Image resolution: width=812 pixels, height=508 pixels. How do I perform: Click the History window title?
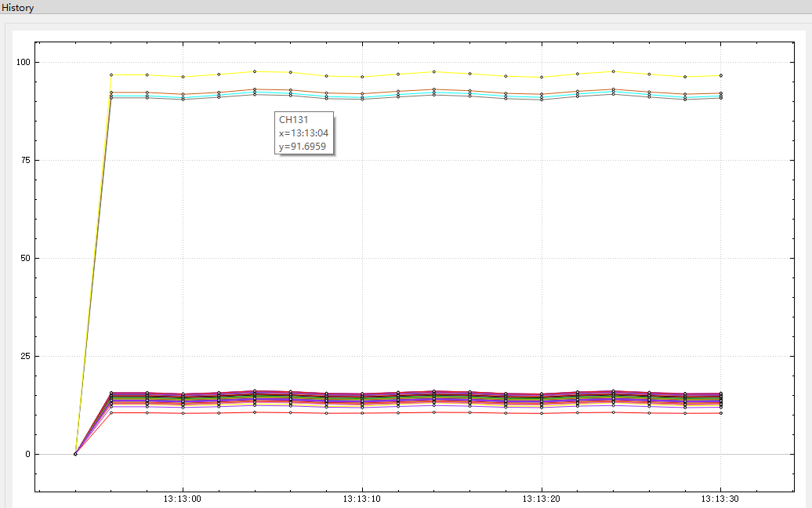(16, 8)
